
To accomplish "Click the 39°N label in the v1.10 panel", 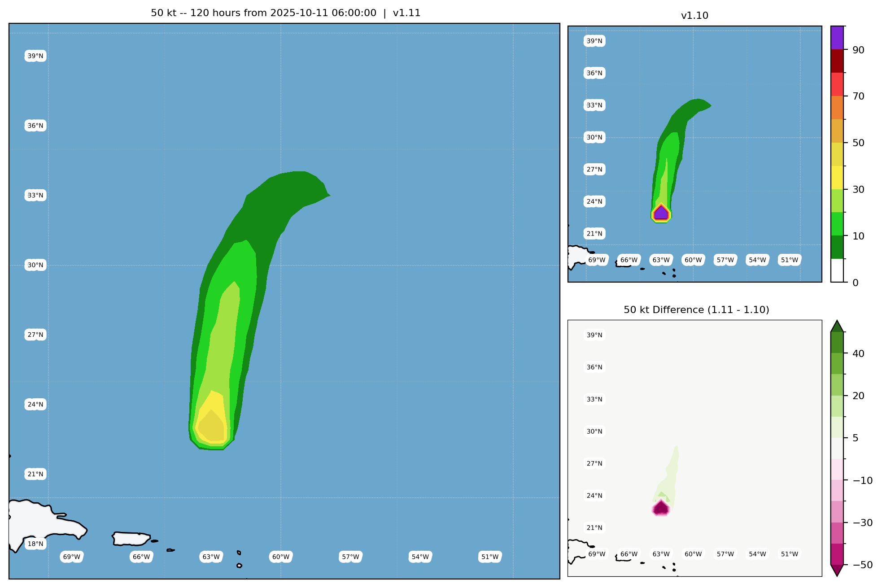I will tap(594, 41).
